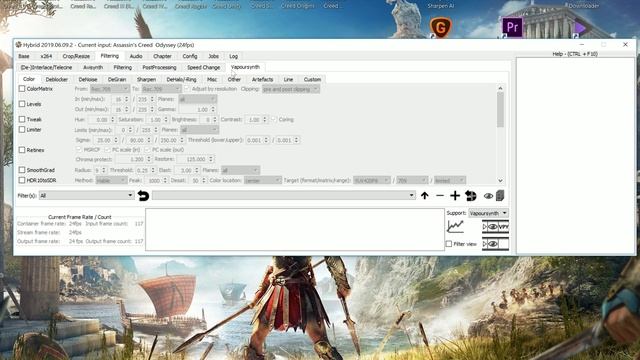Open the ColorMatrix To dropdown
Viewport: 640px width, 360px height.
point(162,89)
